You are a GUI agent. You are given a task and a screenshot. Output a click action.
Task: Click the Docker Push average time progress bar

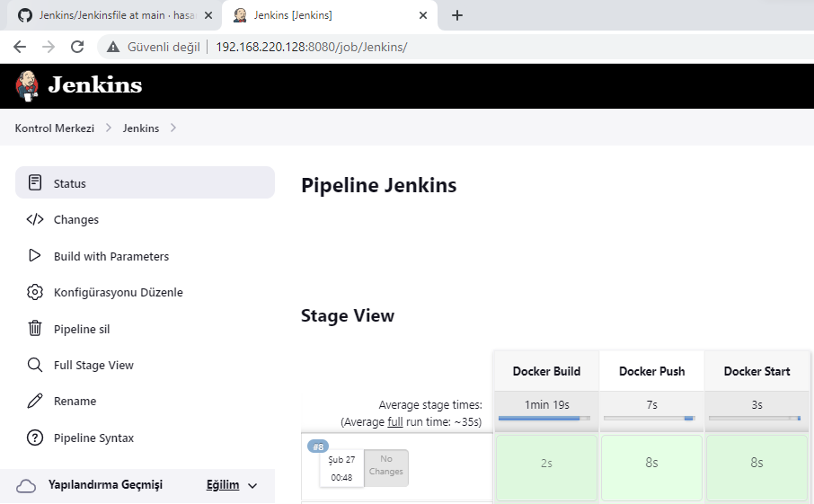point(650,418)
